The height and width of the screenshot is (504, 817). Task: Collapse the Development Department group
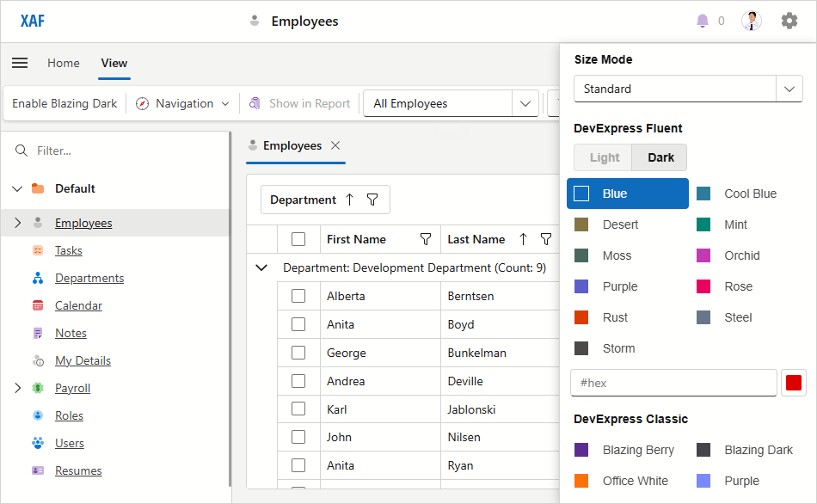click(x=261, y=267)
